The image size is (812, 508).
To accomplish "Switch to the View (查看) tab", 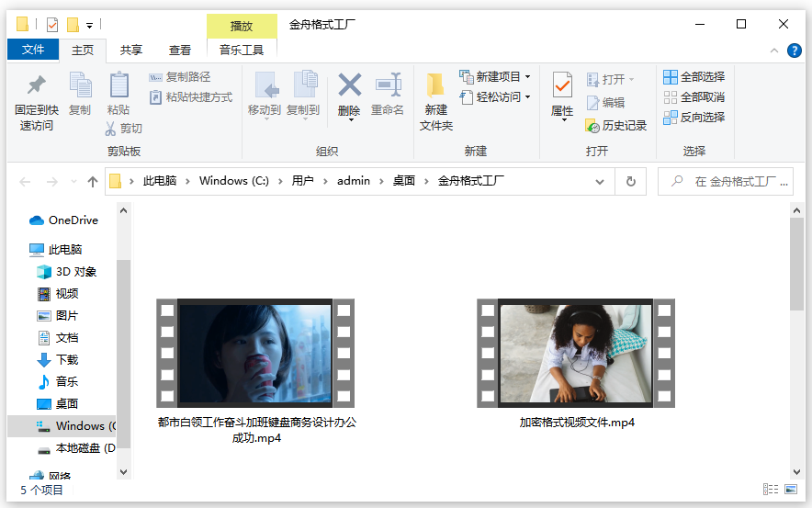I will (x=180, y=51).
